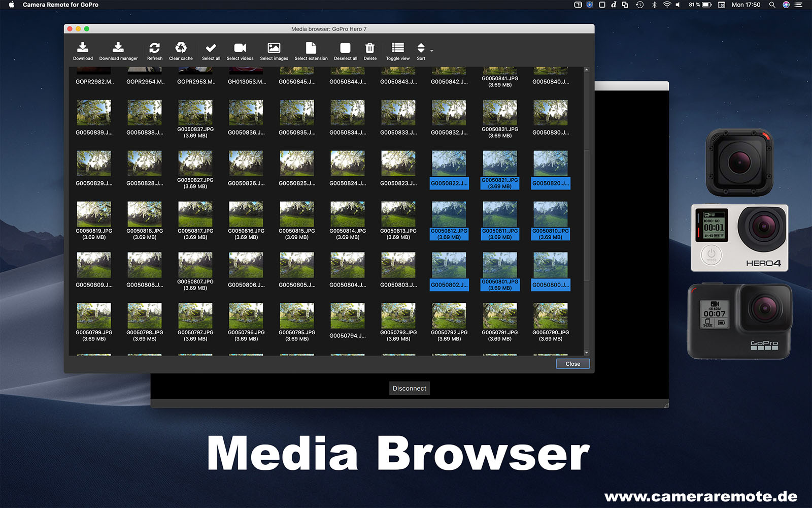
Task: Click file name GOPR2954.M..
Action: point(145,82)
